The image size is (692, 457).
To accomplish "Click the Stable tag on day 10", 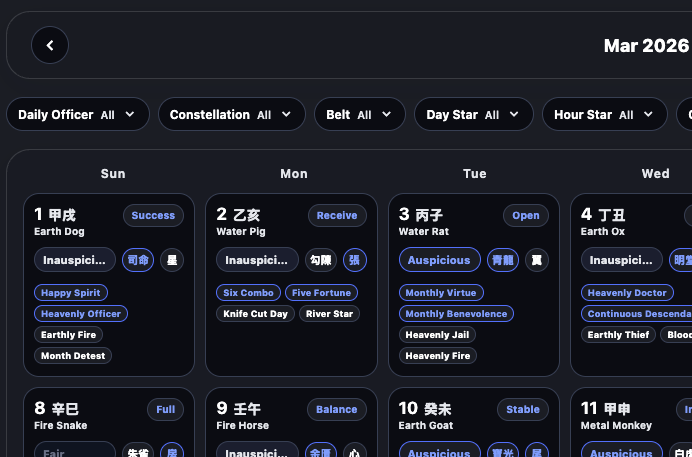I will 523,409.
